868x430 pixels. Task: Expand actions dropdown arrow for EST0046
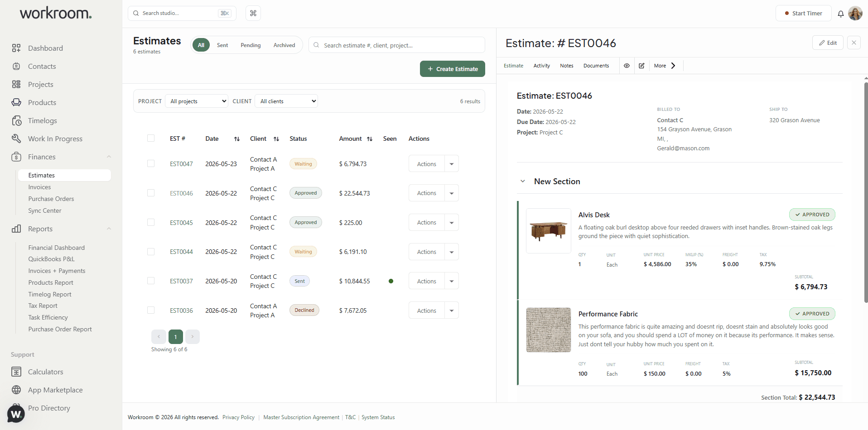(452, 193)
